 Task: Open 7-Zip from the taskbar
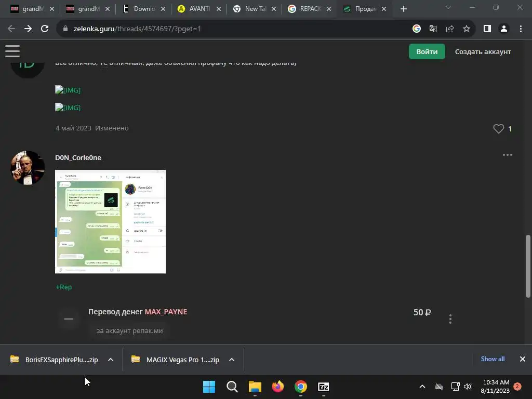coord(324,387)
